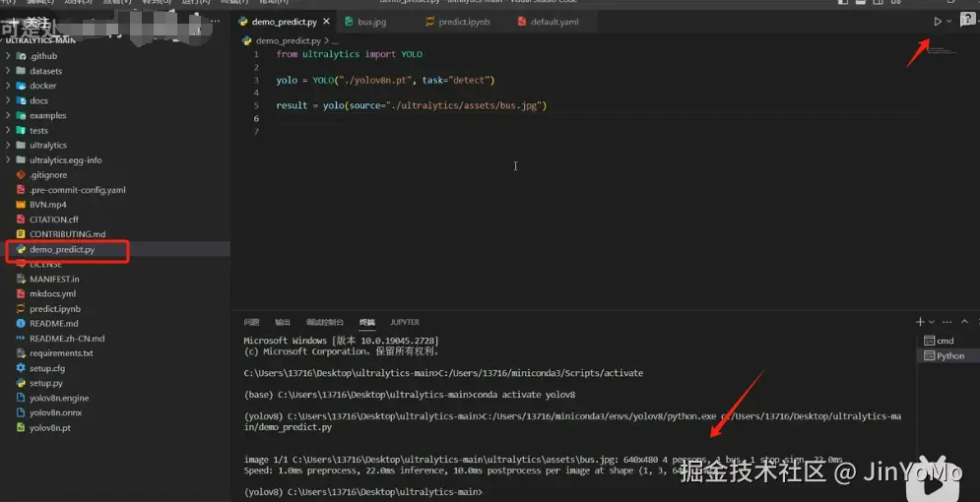
Task: Expand the ultralytics.egg-info folder
Action: tap(8, 159)
